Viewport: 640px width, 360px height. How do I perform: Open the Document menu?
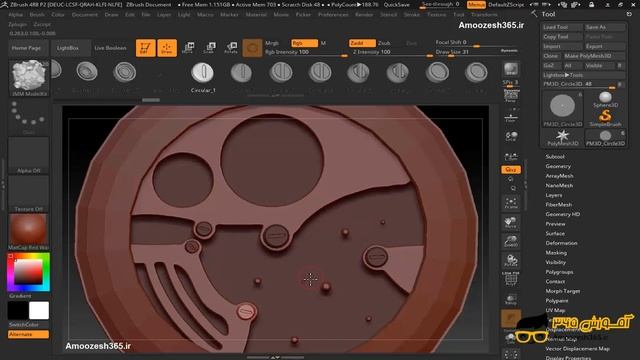tap(84, 14)
